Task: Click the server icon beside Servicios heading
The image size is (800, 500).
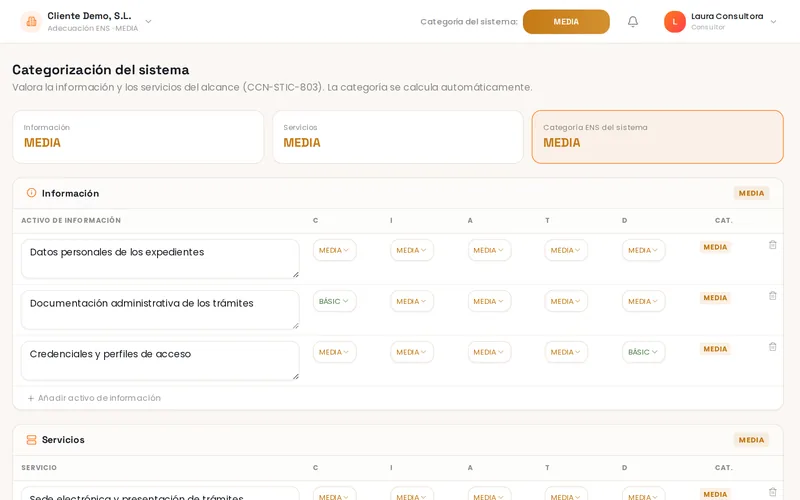Action: point(31,440)
